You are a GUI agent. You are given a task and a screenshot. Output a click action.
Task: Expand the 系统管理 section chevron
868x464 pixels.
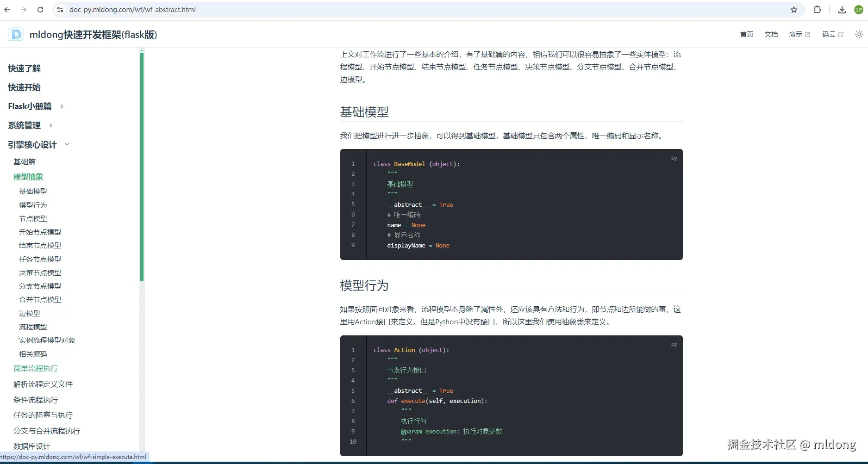[x=50, y=125]
